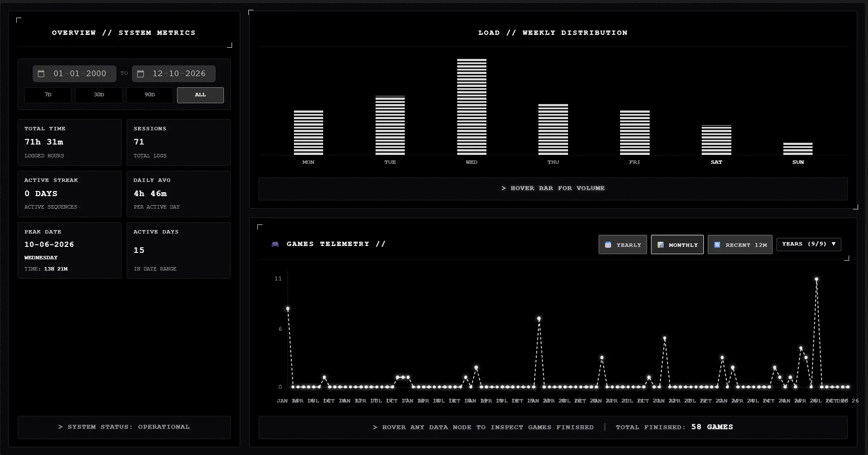The image size is (868, 455).
Task: Click the SUN bar in weekly distribution
Action: click(798, 149)
